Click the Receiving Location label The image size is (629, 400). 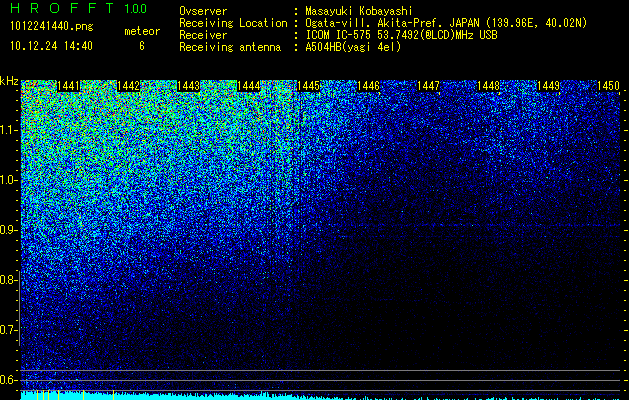(x=233, y=24)
